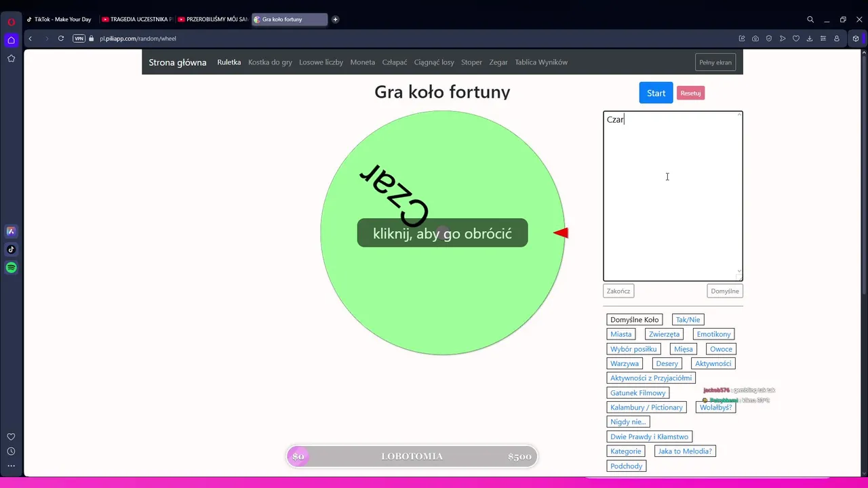
Task: Open the Stoper menu item
Action: tap(471, 62)
